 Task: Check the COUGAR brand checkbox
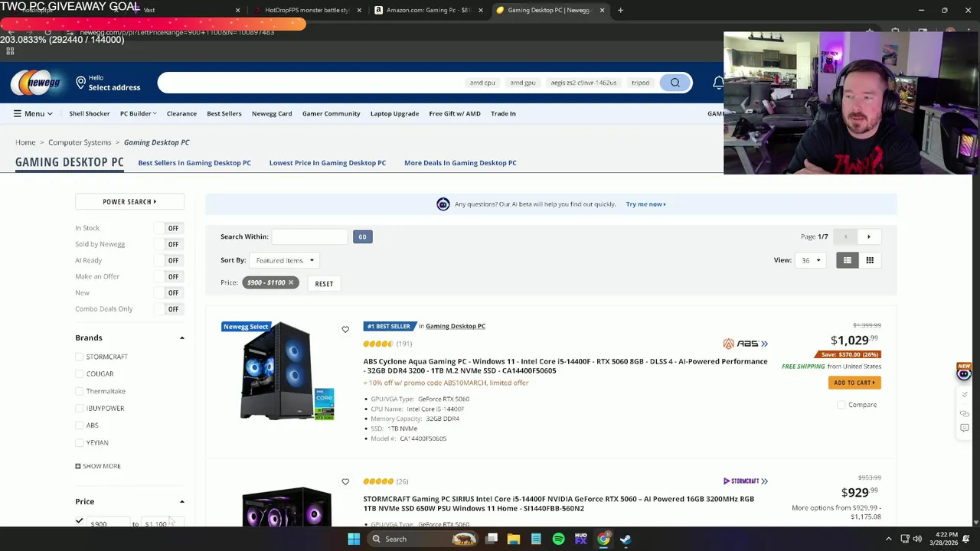pyautogui.click(x=79, y=373)
